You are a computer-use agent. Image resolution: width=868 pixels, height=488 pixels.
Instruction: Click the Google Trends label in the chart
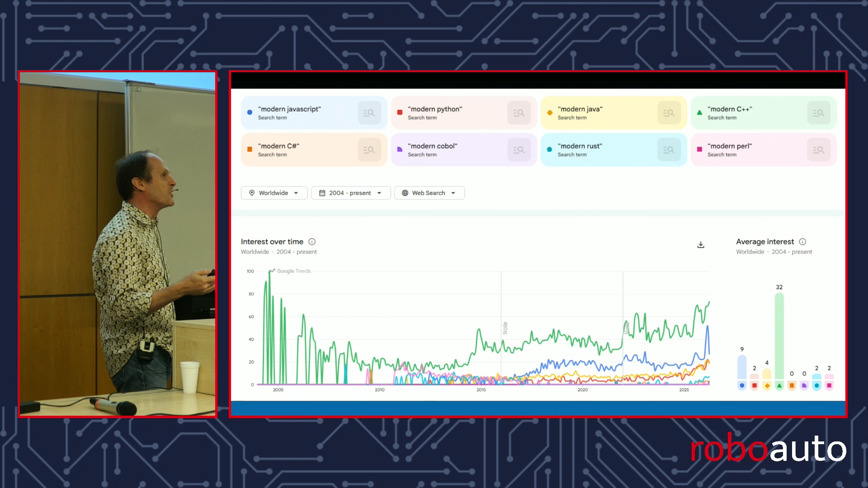294,271
